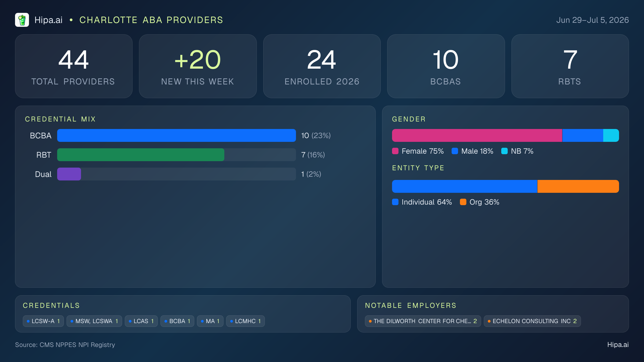Click the Hipa.ai logo icon
The image size is (644, 362).
pos(22,20)
